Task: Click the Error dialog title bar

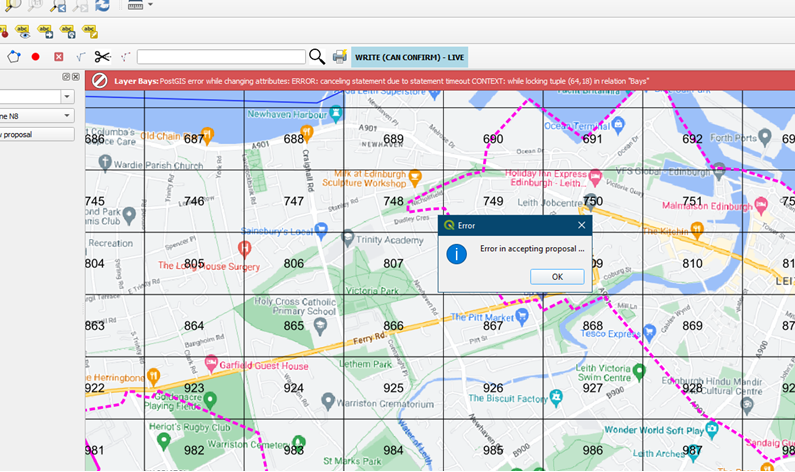Action: click(515, 225)
